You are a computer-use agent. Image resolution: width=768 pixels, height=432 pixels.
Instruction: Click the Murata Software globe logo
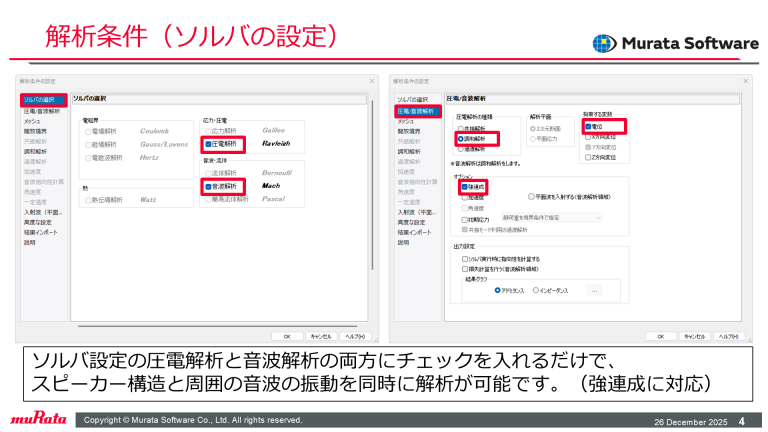pos(604,43)
